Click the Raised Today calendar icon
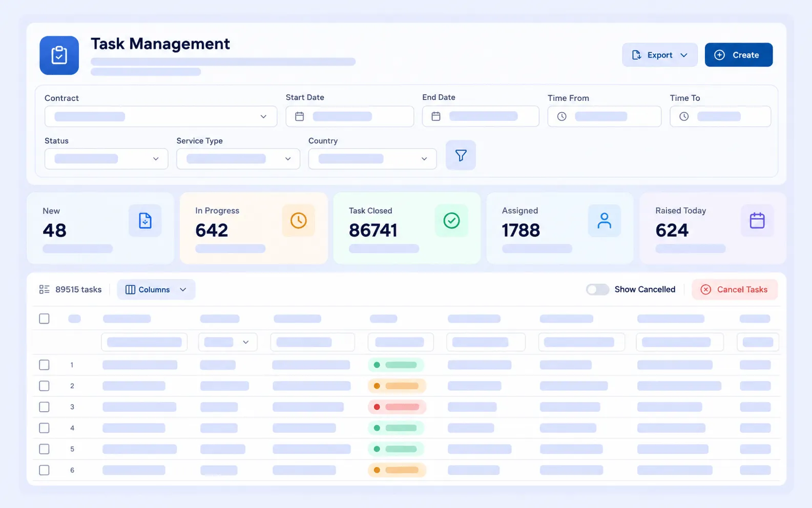 (757, 221)
